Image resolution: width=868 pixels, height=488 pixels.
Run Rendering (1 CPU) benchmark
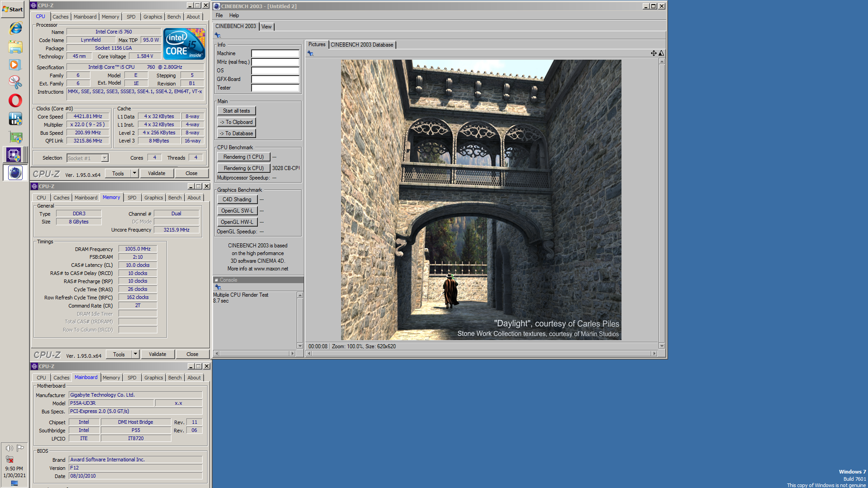click(243, 157)
